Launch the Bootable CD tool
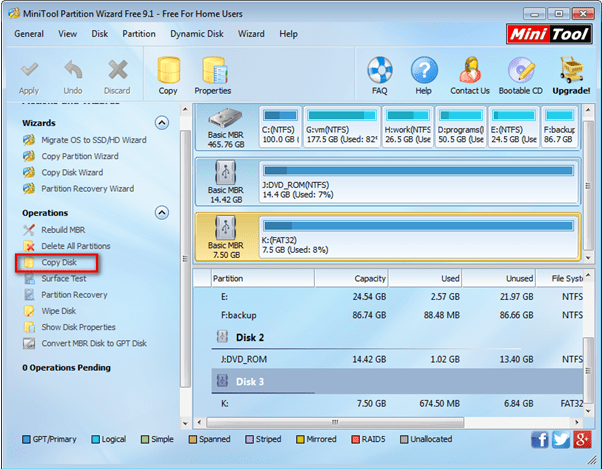 pyautogui.click(x=521, y=76)
